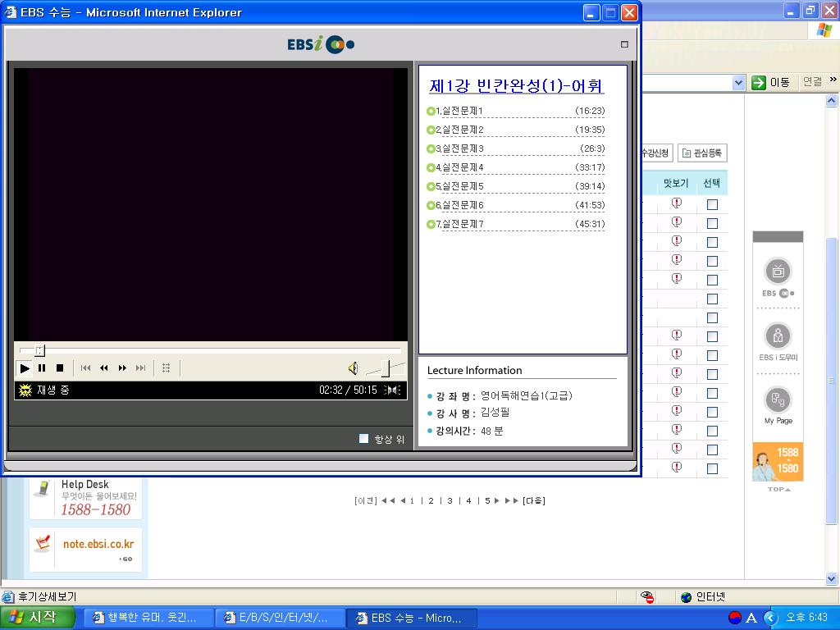Viewport: 840px width, 630px height.
Task: Click the volume slider handle
Action: pyautogui.click(x=385, y=368)
